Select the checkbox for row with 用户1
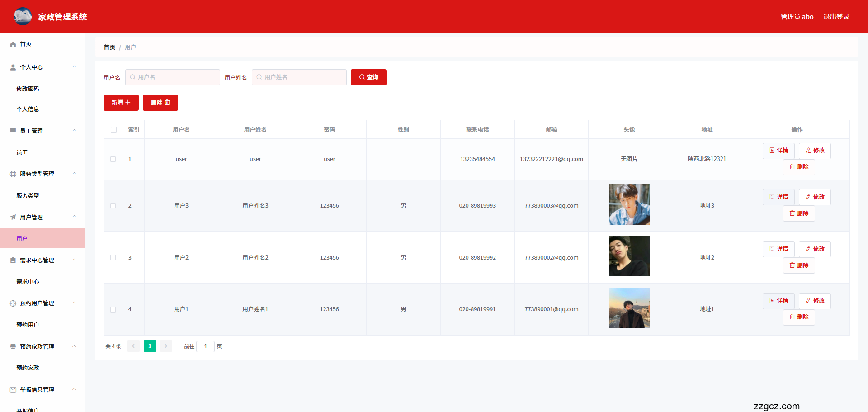The width and height of the screenshot is (868, 412). 113,310
